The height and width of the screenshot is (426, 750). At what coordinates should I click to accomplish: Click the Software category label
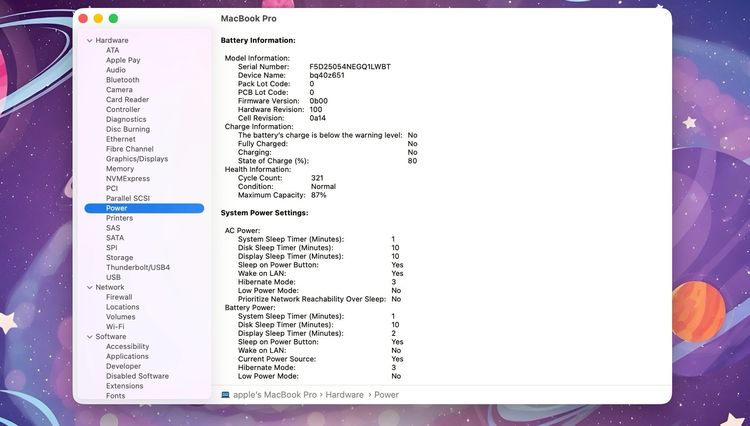click(x=110, y=337)
